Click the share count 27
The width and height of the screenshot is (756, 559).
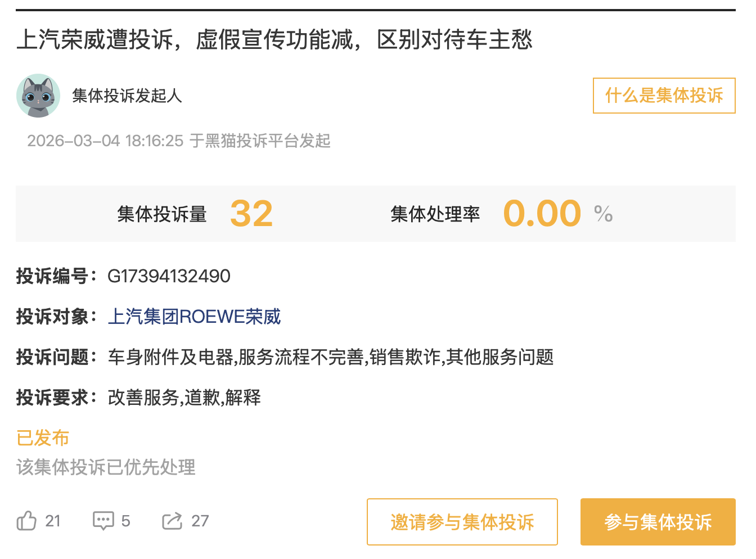[200, 521]
